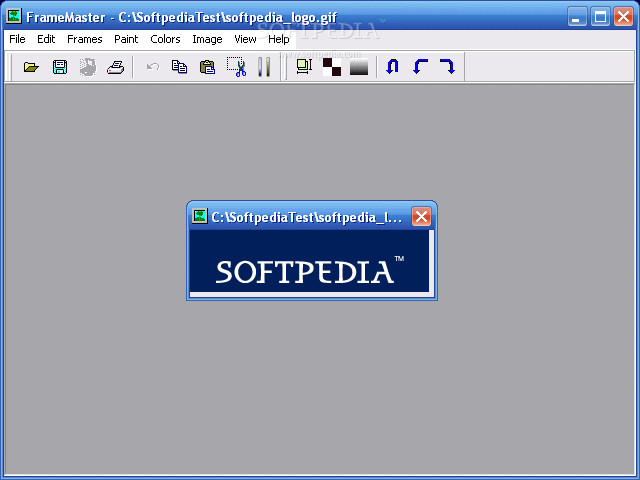Click the child window title bar icon
The width and height of the screenshot is (640, 480).
(x=200, y=216)
